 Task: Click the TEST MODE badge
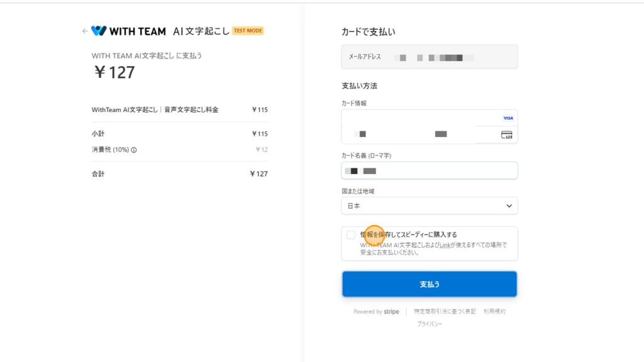click(x=248, y=30)
